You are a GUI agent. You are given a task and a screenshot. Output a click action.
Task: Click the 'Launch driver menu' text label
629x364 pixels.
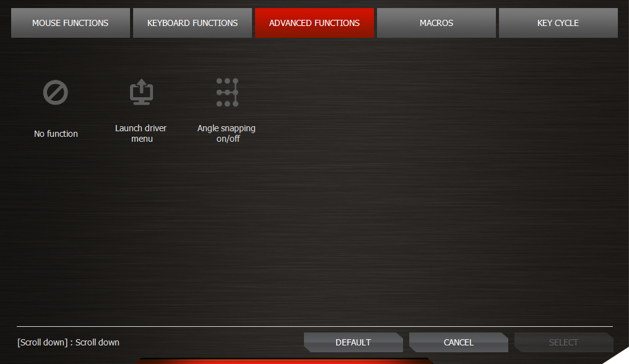[141, 134]
